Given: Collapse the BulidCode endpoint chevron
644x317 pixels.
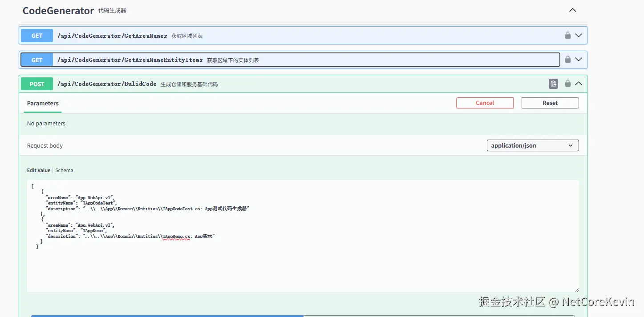Looking at the screenshot, I should (x=579, y=84).
